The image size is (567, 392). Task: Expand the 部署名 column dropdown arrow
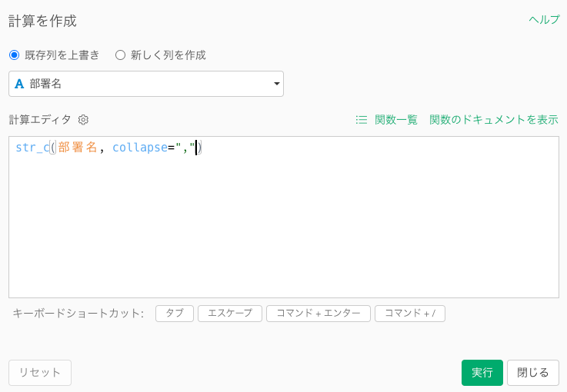276,84
